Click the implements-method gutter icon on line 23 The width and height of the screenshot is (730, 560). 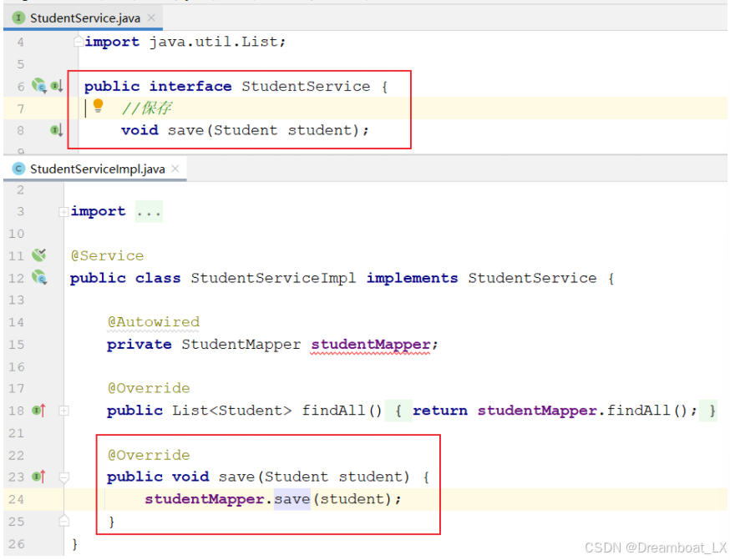click(39, 477)
